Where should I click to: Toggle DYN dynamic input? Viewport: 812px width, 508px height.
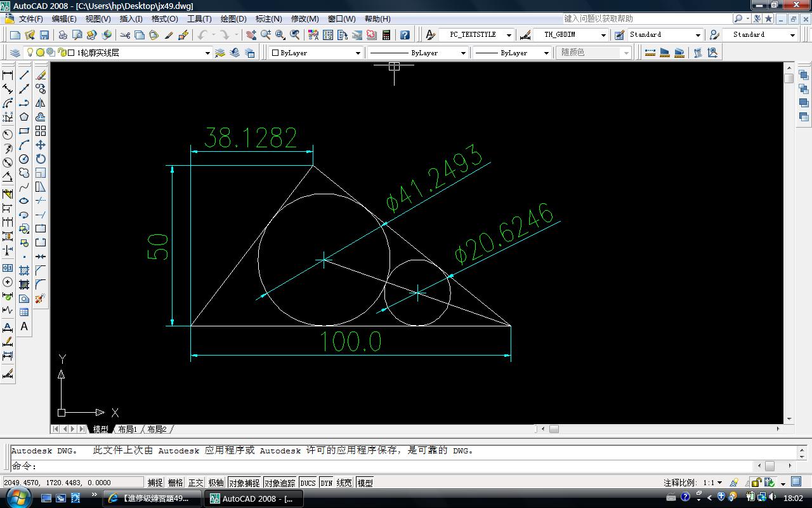326,483
